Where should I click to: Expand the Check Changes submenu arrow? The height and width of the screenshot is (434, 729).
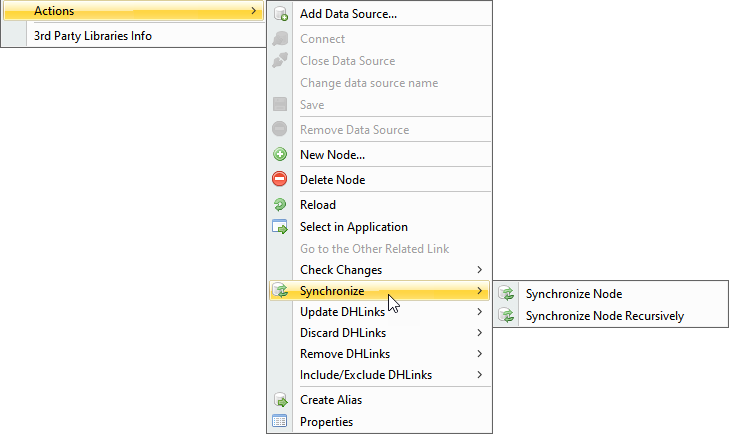coord(480,270)
